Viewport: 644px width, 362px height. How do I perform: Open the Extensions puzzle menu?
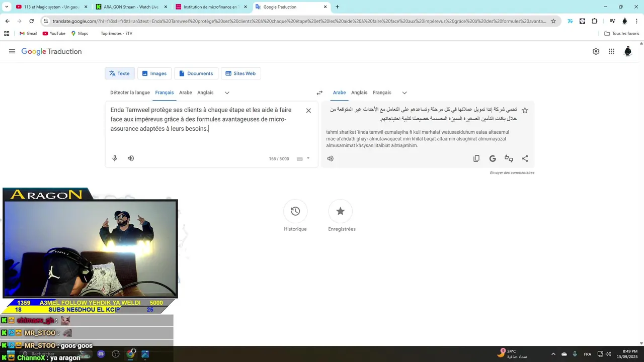pyautogui.click(x=594, y=21)
